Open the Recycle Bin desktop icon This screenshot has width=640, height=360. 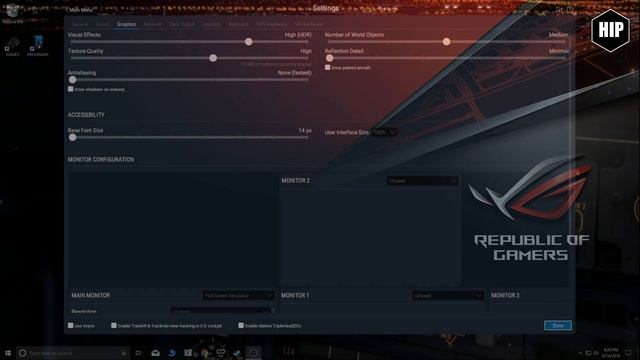click(x=12, y=13)
